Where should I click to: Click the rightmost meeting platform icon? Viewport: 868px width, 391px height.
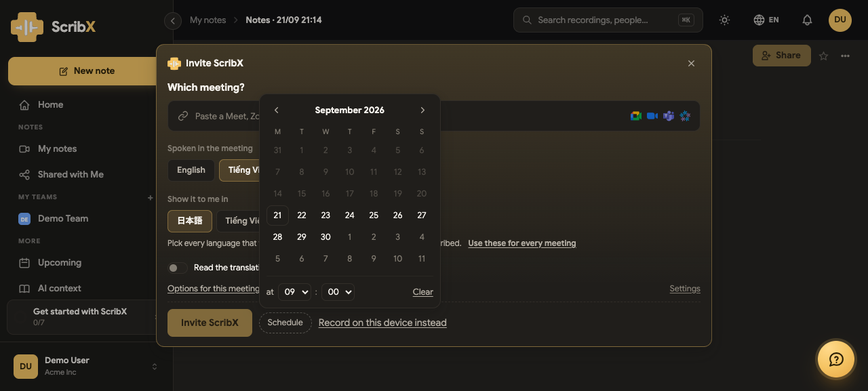tap(685, 116)
